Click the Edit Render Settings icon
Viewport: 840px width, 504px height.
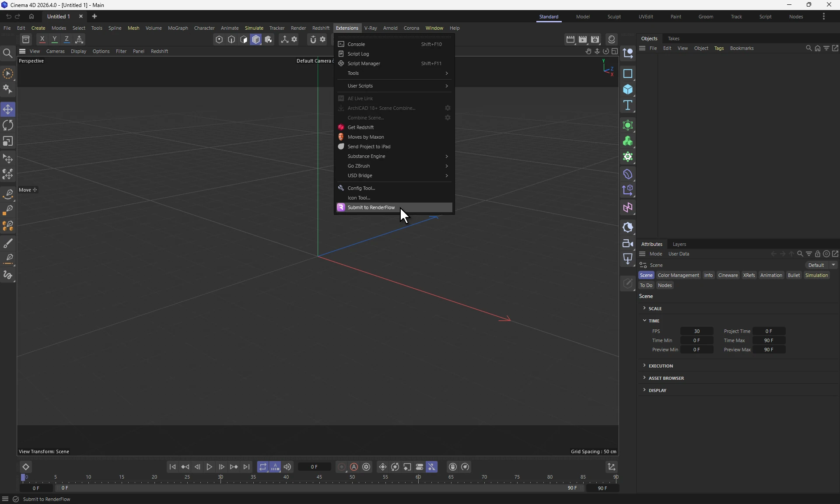(x=595, y=39)
